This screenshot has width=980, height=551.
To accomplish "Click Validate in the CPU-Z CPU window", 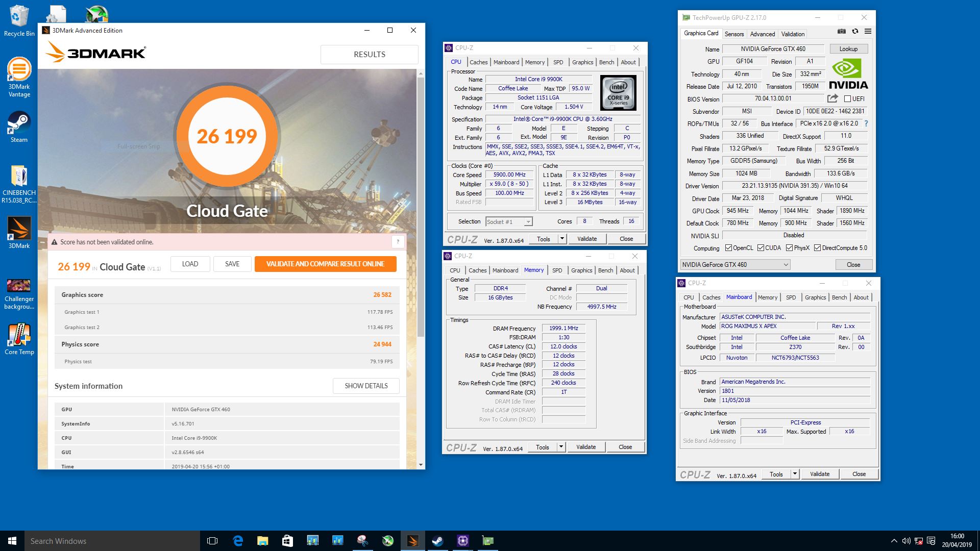I will (587, 239).
